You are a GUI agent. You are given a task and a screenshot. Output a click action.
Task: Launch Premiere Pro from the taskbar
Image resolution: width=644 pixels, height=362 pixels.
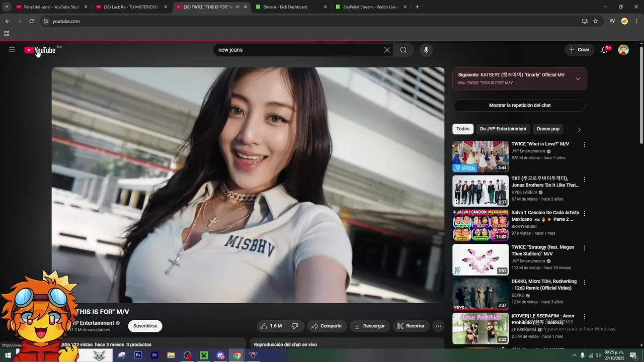[x=154, y=355]
